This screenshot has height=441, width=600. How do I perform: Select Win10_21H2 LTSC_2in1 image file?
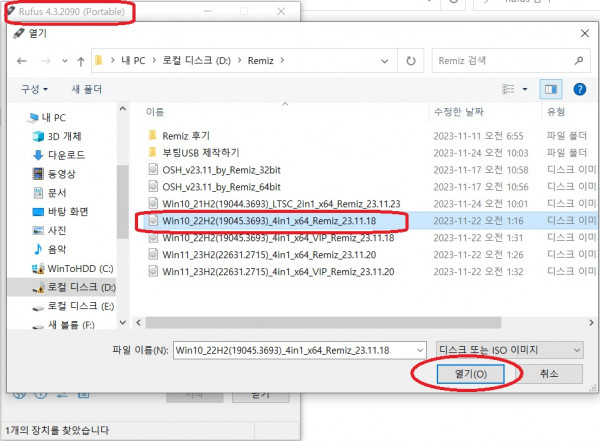tap(281, 204)
